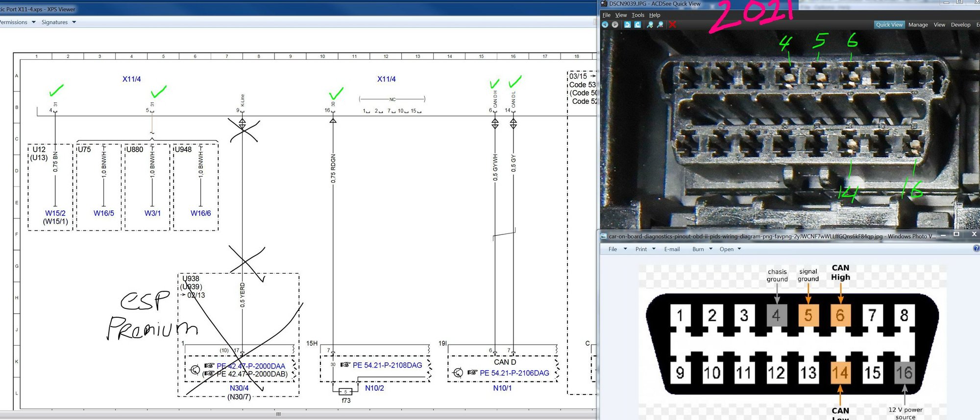
Task: Click the ACDSee next image arrow
Action: tap(615, 24)
